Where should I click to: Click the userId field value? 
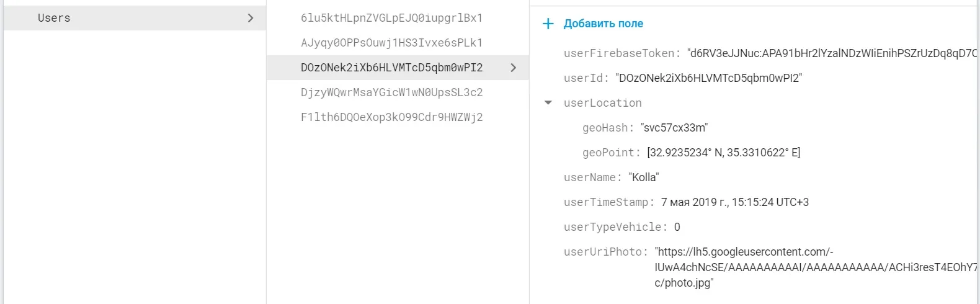click(708, 78)
